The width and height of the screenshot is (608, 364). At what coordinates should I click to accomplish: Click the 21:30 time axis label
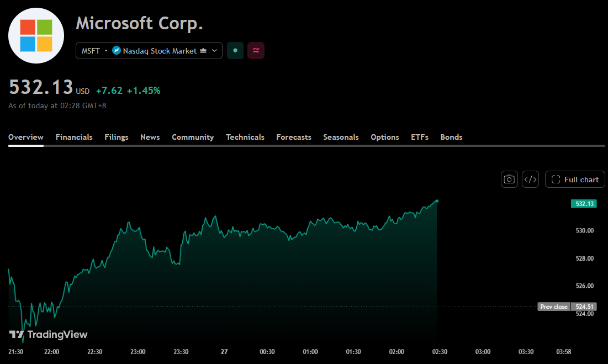16,352
